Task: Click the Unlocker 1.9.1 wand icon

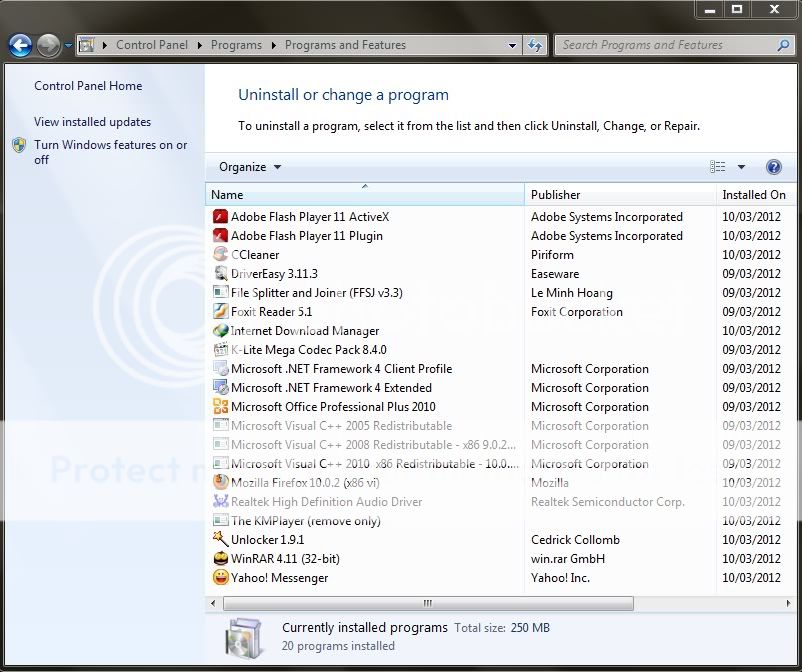Action: (x=220, y=539)
